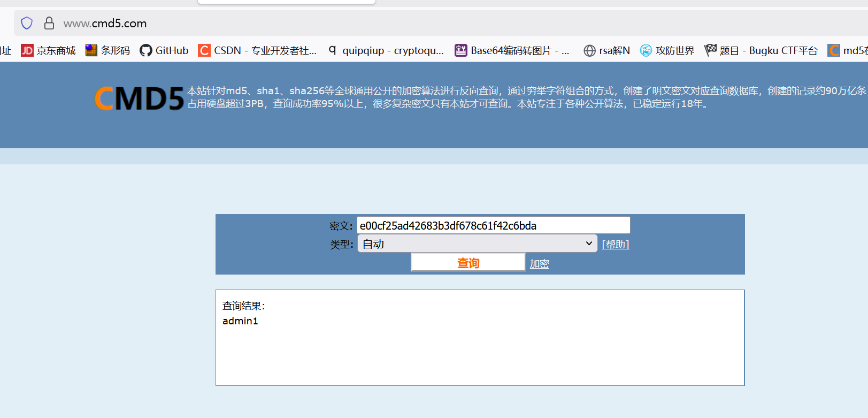
Task: Expand the 类型 hash type dropdown
Action: 477,244
